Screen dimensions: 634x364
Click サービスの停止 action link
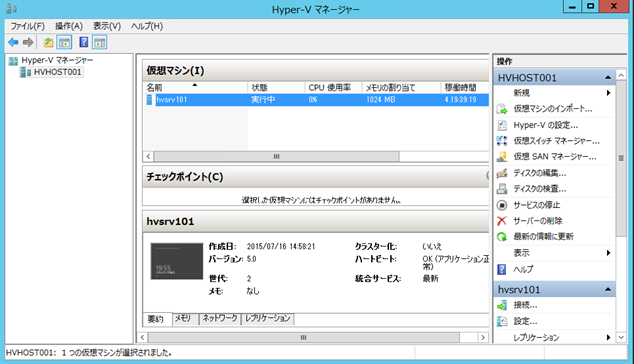[x=537, y=205]
